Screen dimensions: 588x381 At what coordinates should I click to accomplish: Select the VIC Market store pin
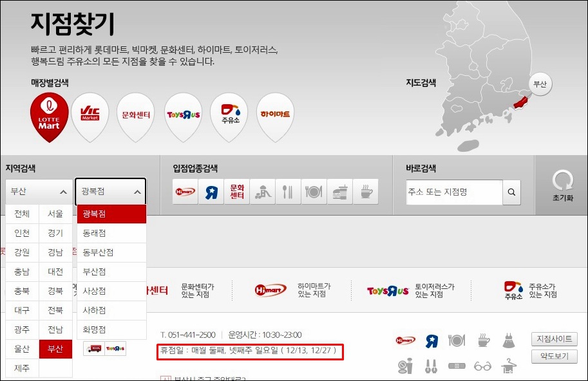tap(90, 117)
